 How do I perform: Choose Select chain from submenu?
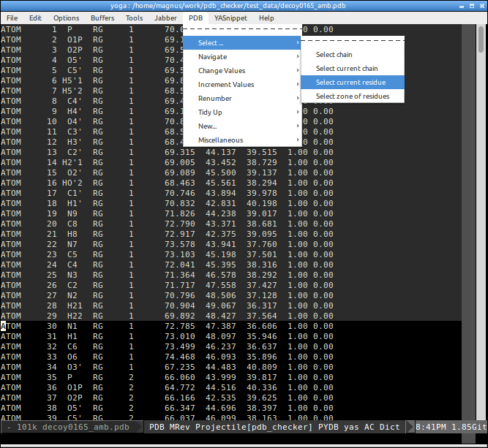[x=353, y=54]
